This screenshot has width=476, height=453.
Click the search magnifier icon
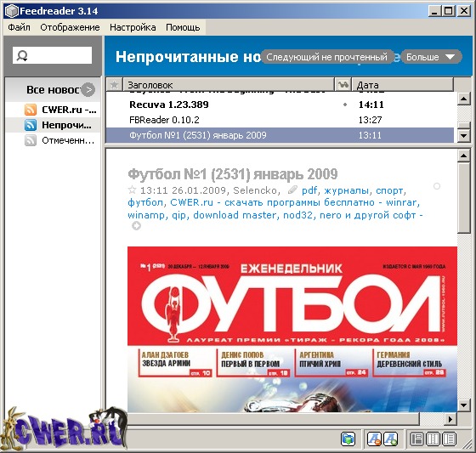22,55
